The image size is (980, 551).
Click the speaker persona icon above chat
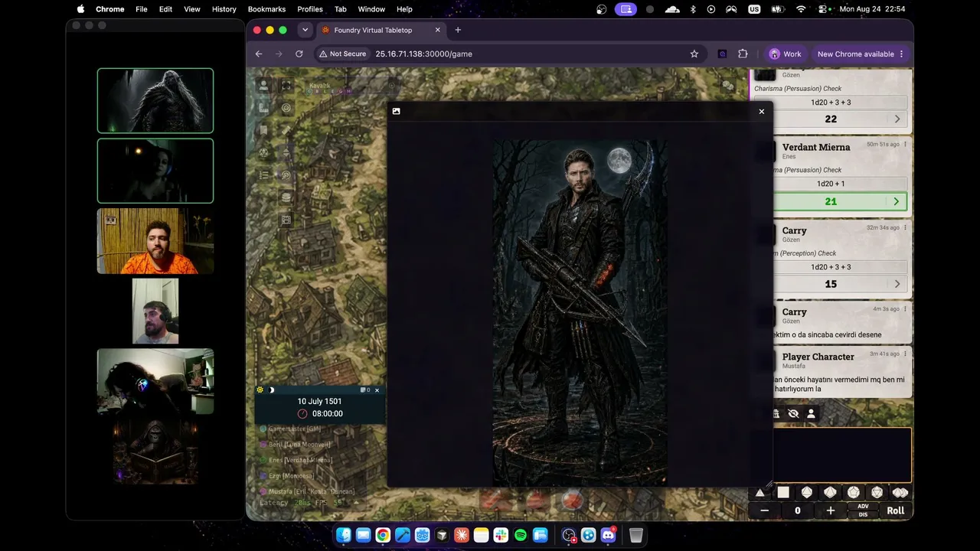click(x=811, y=414)
